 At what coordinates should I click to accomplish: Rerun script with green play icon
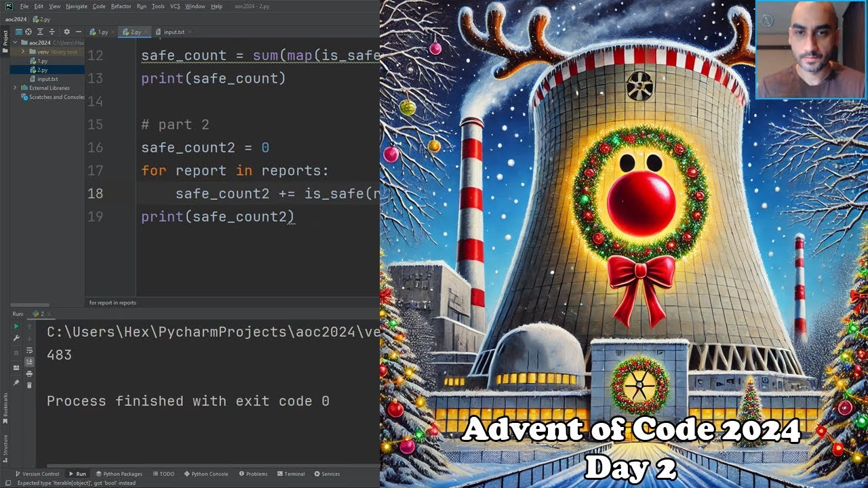pyautogui.click(x=16, y=326)
